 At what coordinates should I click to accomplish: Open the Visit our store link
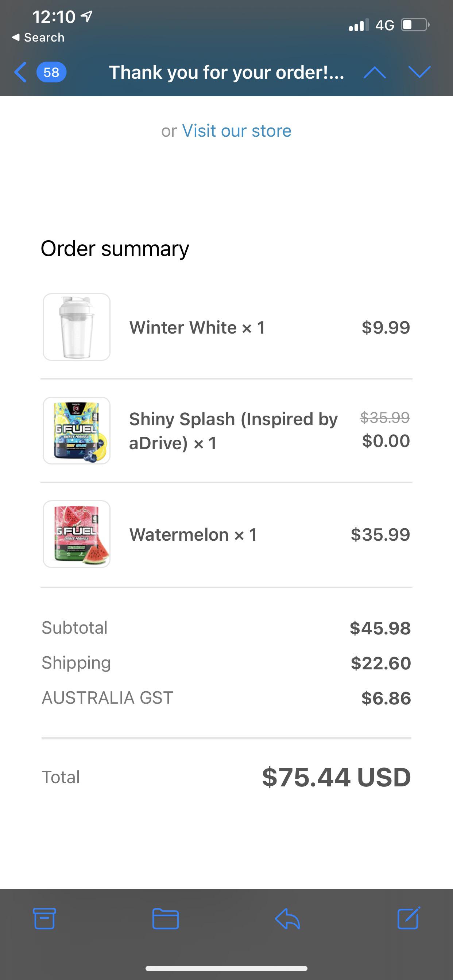pos(236,131)
